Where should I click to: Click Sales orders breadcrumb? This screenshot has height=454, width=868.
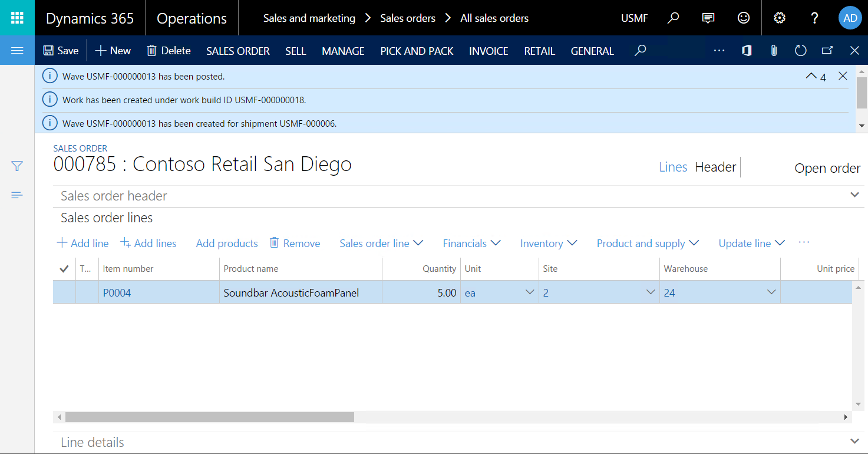coord(408,18)
